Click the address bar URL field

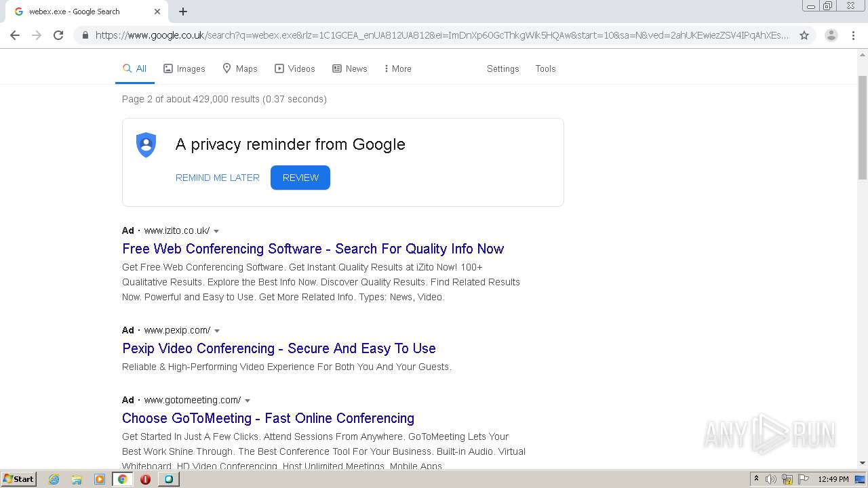(x=441, y=35)
